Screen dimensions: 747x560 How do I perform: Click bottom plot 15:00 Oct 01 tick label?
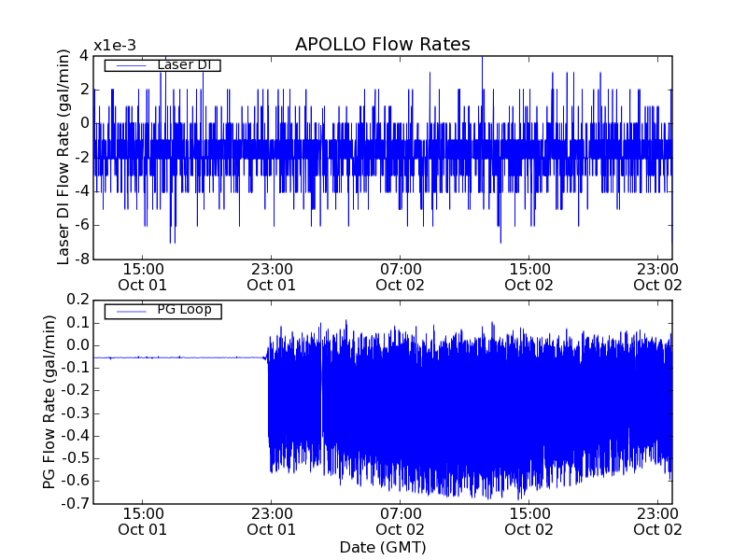[x=143, y=522]
